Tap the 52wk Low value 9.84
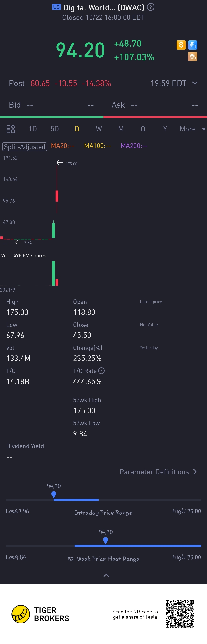This screenshot has width=207, height=644. [x=80, y=434]
